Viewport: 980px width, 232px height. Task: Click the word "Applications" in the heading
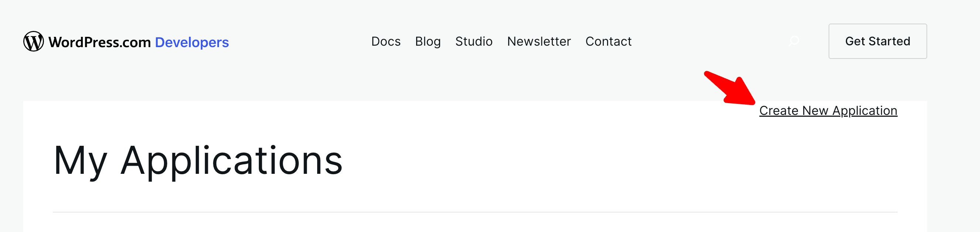click(x=231, y=161)
